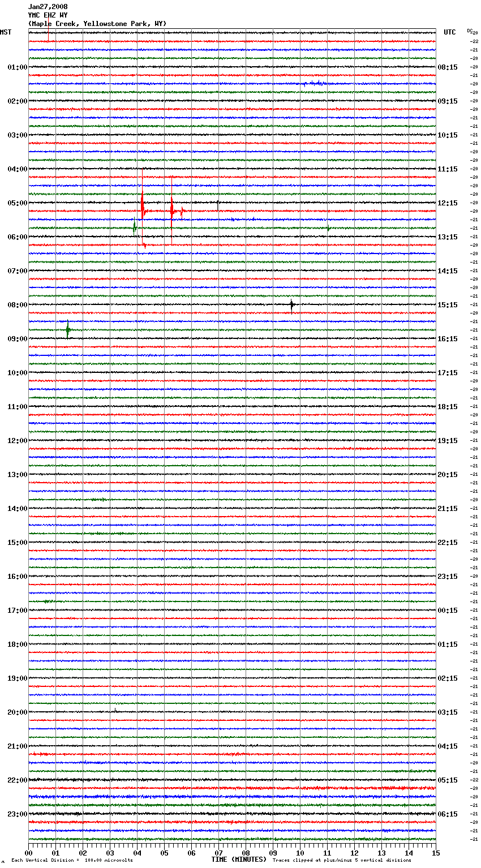Click the 05 minute axis tick label

165,853
